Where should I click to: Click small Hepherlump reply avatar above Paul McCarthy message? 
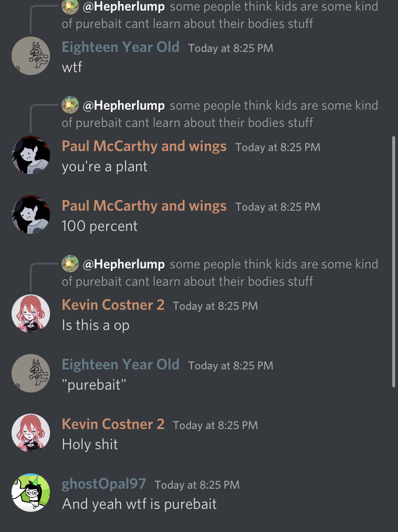[70, 105]
